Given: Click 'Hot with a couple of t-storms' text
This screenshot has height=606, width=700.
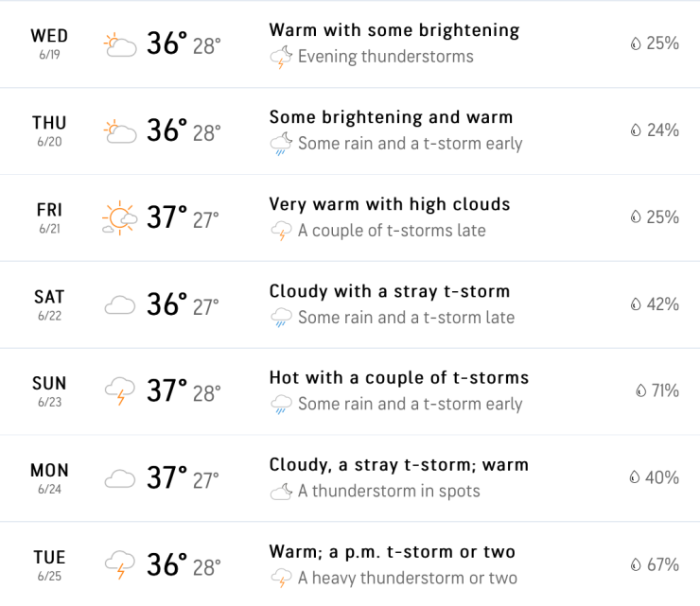Looking at the screenshot, I should pos(399,378).
